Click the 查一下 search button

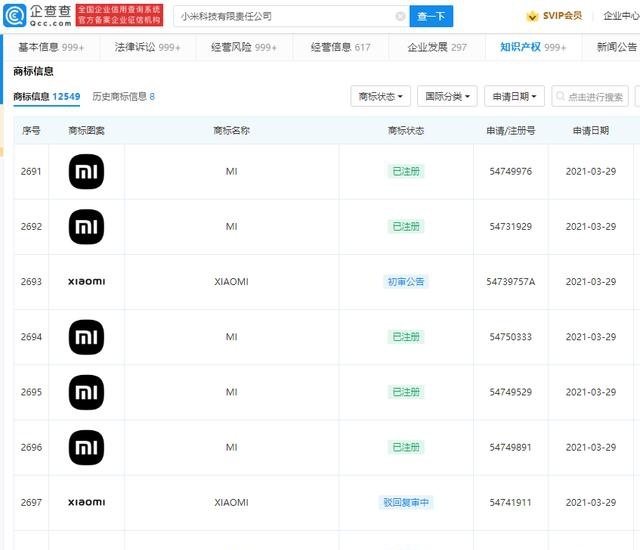(431, 16)
